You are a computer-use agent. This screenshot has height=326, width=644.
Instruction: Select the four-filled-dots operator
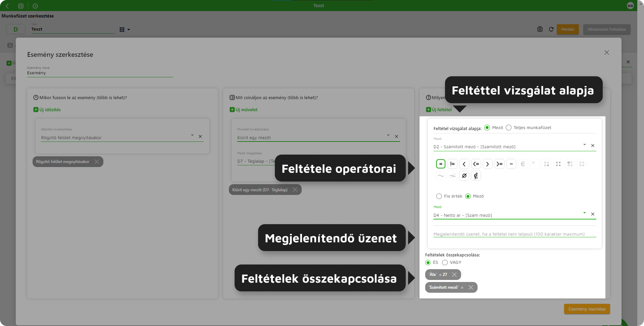(558, 164)
